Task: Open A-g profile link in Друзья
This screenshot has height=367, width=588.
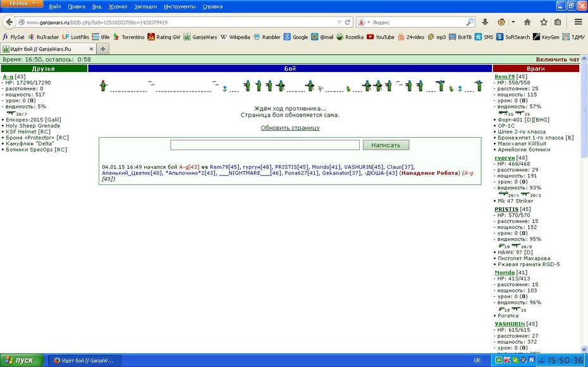Action: [x=8, y=77]
